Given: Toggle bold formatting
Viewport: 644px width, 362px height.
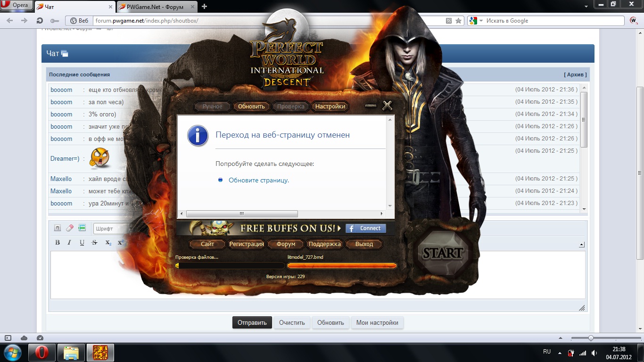Looking at the screenshot, I should tap(58, 242).
